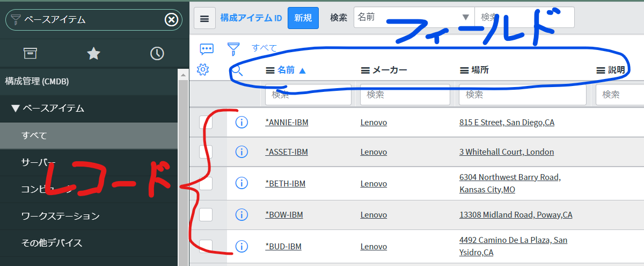This screenshot has height=266, width=644.
Task: Sort by the メーカー column header
Action: point(390,70)
